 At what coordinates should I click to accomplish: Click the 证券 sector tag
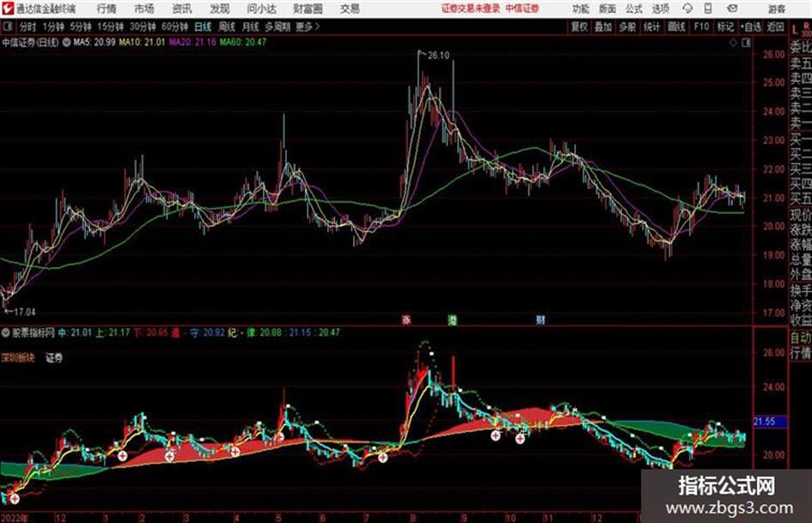(54, 357)
